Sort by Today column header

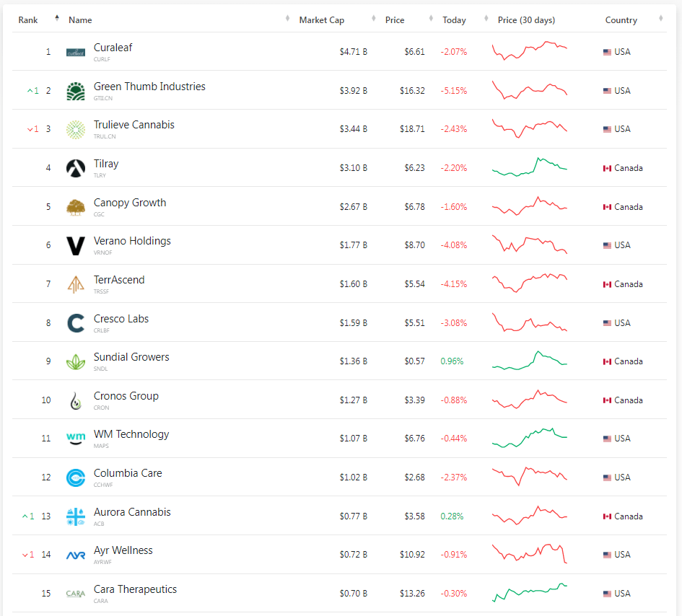tap(454, 20)
